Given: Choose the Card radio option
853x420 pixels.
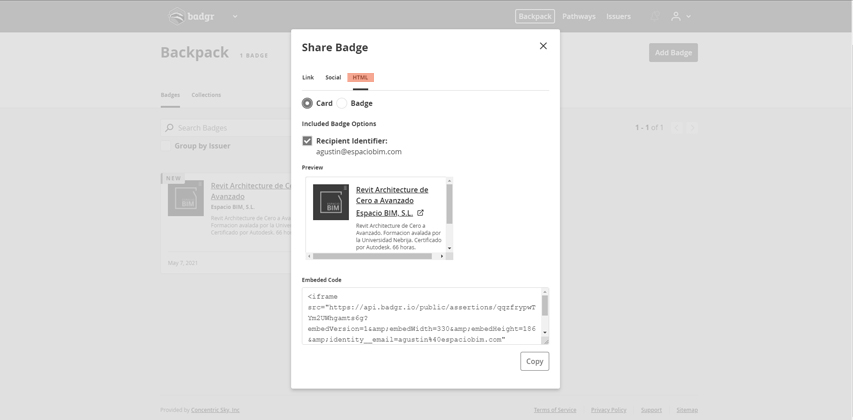Looking at the screenshot, I should [307, 103].
